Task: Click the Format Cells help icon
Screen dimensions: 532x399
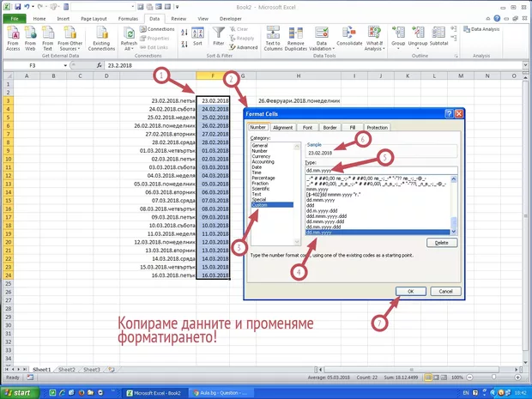Action: click(448, 113)
